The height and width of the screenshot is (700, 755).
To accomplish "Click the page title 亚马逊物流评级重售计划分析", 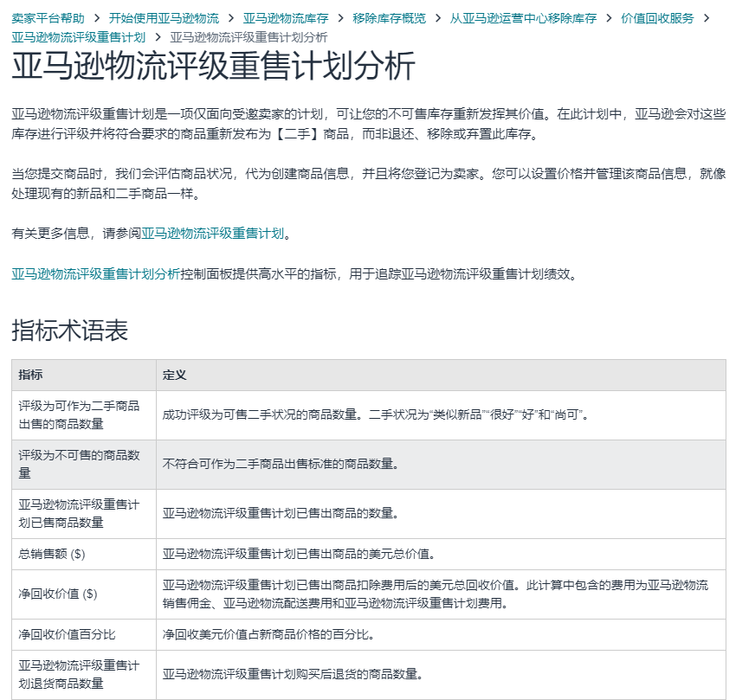I will point(213,66).
